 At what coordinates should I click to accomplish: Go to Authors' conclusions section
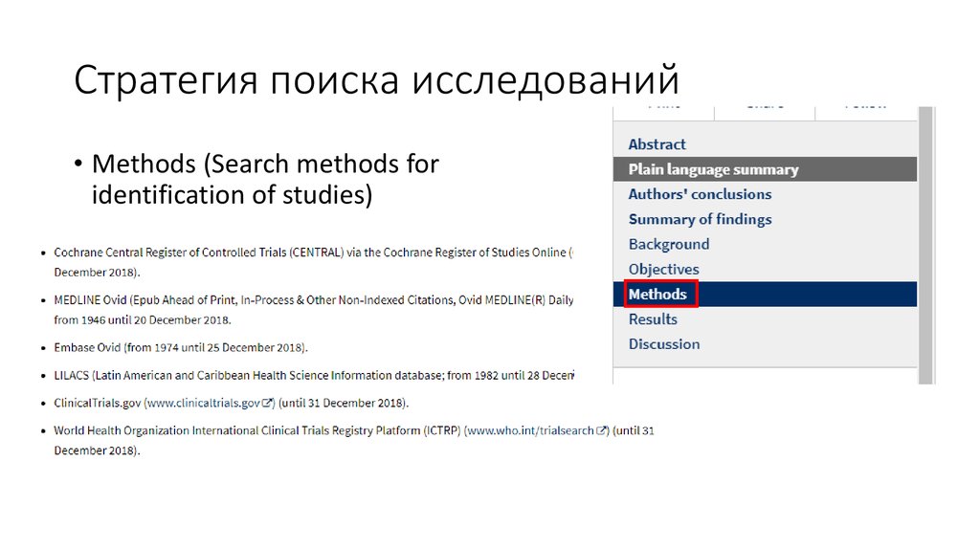pyautogui.click(x=700, y=194)
